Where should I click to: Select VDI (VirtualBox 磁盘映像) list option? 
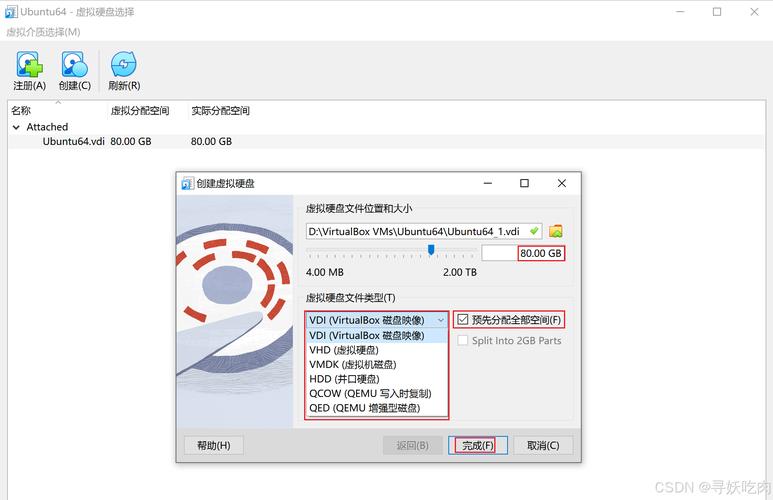point(377,335)
